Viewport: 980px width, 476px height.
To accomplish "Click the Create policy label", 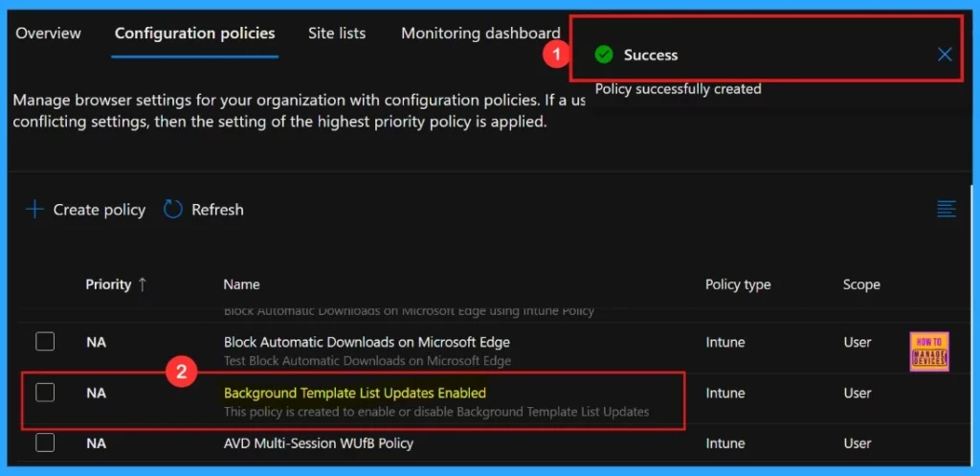I will [100, 210].
